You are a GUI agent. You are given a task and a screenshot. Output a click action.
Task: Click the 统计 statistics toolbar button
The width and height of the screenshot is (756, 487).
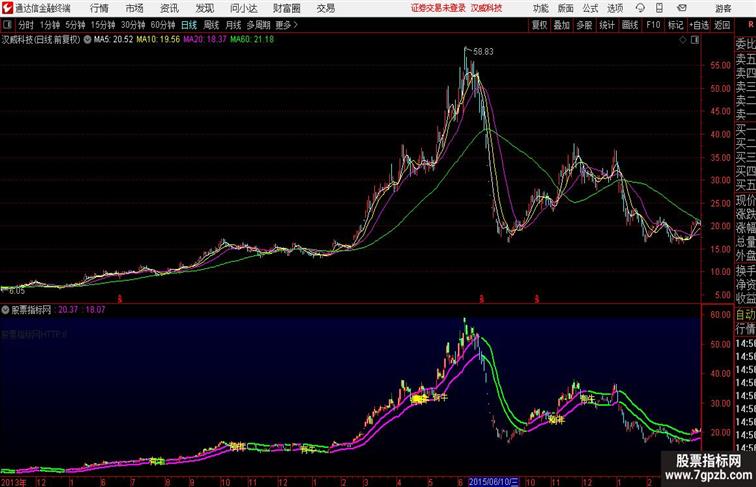click(607, 25)
